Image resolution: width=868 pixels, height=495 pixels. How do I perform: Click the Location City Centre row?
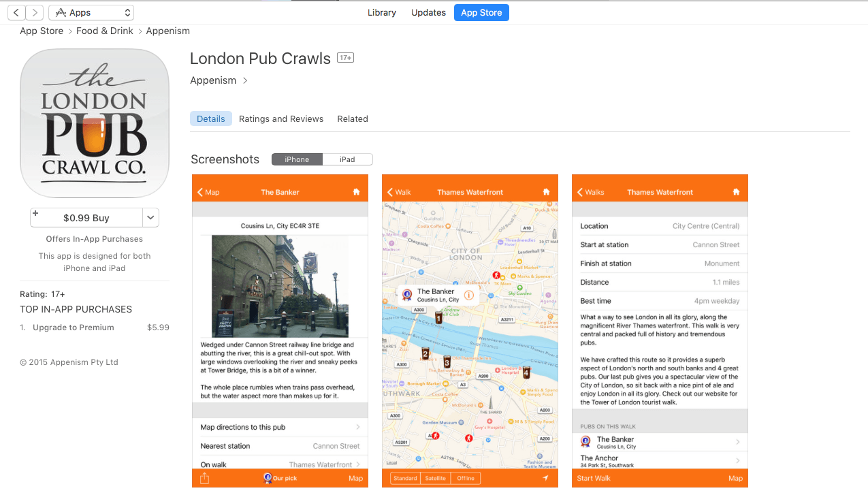(660, 226)
